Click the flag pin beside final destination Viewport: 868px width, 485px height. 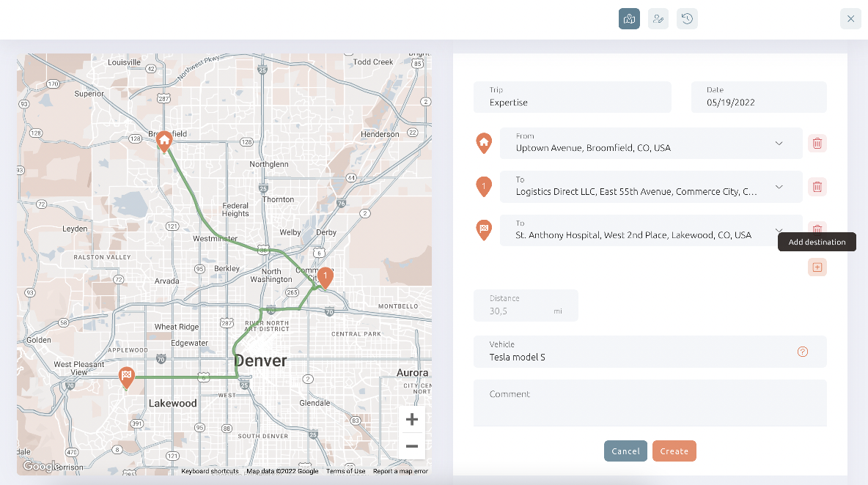(x=484, y=230)
